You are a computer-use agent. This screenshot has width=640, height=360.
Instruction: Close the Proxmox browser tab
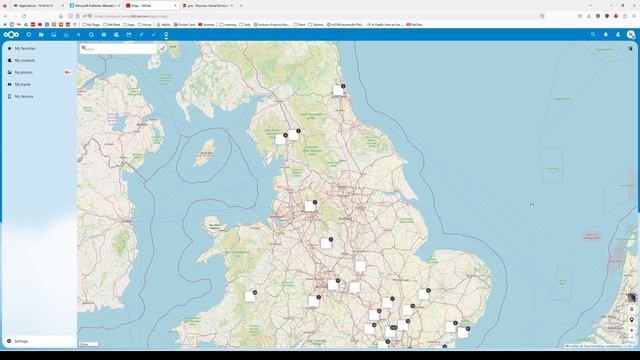click(232, 6)
